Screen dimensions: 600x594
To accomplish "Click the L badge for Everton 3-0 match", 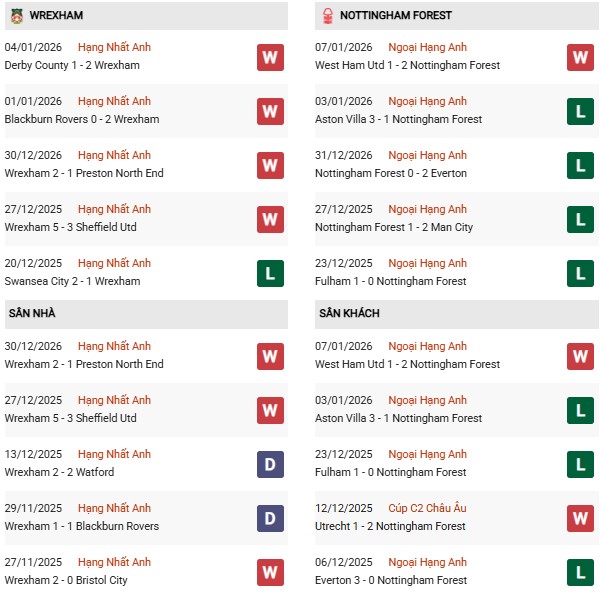I will click(581, 572).
